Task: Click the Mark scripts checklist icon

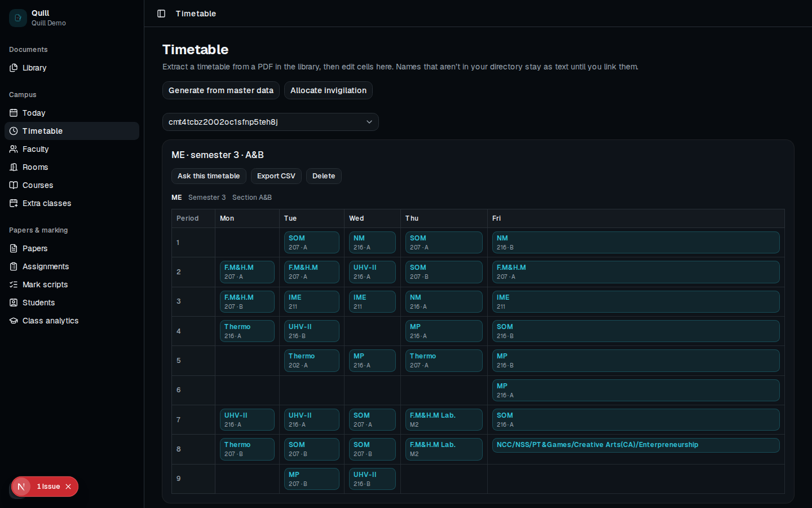Action: click(14, 284)
